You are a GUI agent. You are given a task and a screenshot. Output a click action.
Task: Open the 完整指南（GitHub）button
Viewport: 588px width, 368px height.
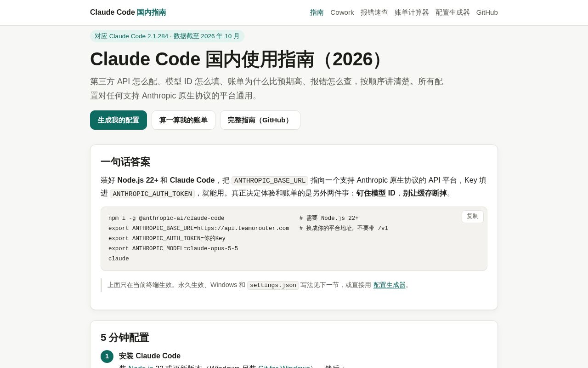click(x=260, y=120)
